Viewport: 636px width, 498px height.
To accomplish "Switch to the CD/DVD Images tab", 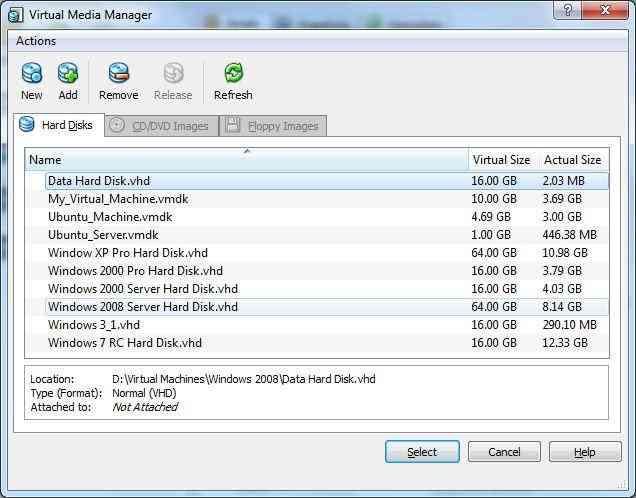I will tap(161, 126).
